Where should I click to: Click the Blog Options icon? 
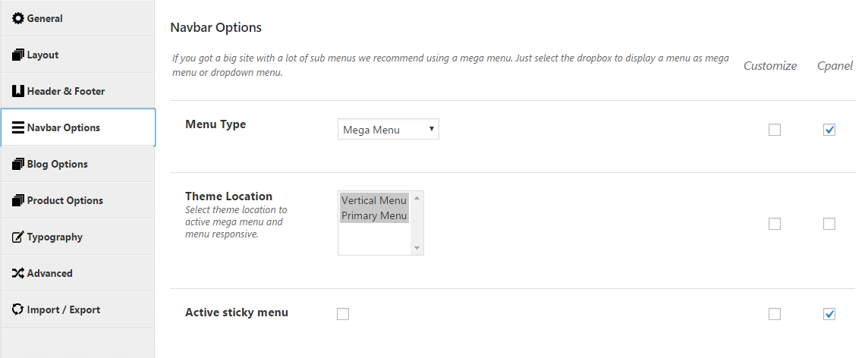pyautogui.click(x=18, y=164)
